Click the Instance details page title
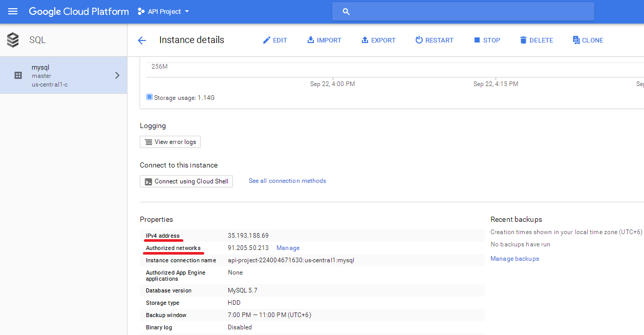Viewport: 644px width, 335px height. tap(191, 40)
